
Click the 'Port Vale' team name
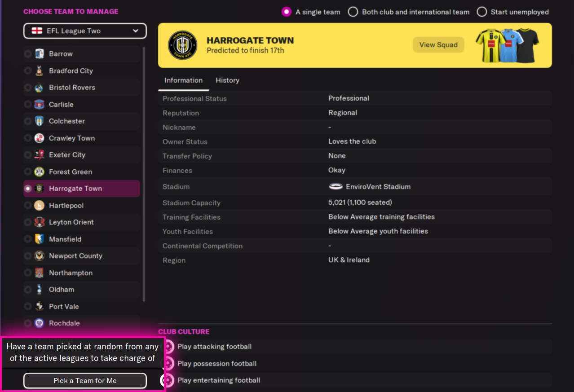tap(64, 306)
